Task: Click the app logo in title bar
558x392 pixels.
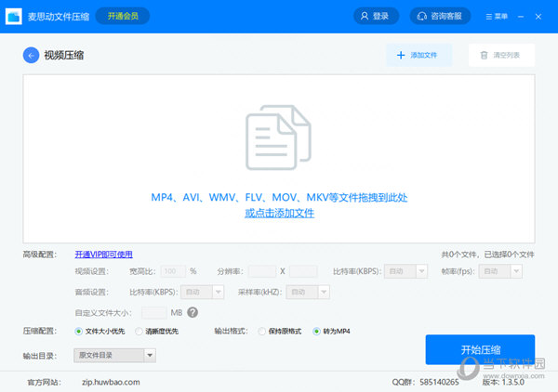Action: pyautogui.click(x=14, y=17)
